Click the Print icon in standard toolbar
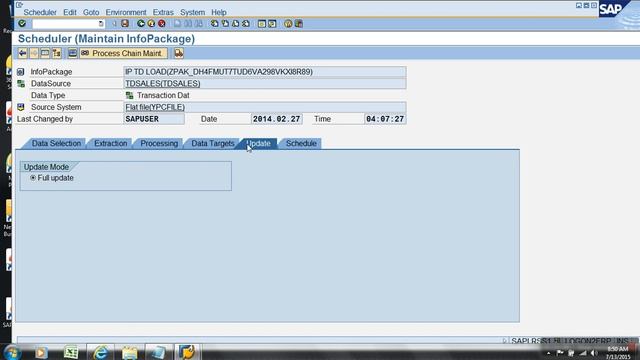 (178, 24)
